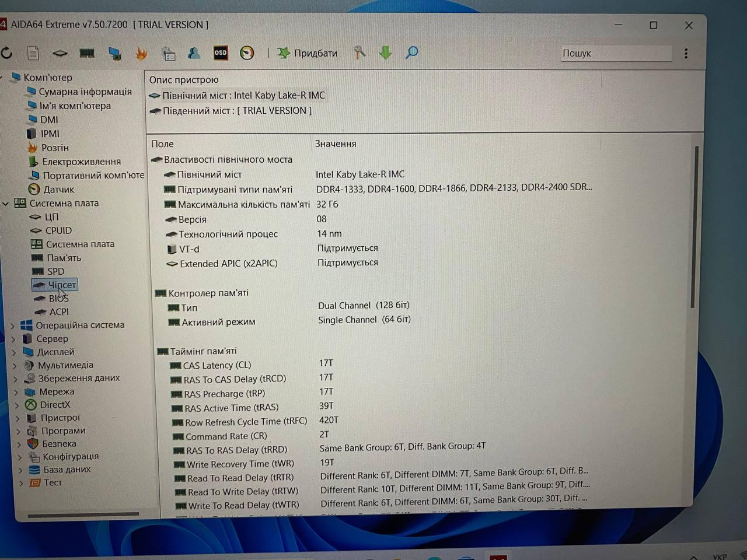The height and width of the screenshot is (560, 747).
Task: Expand the Дисплей branch
Action: [14, 352]
